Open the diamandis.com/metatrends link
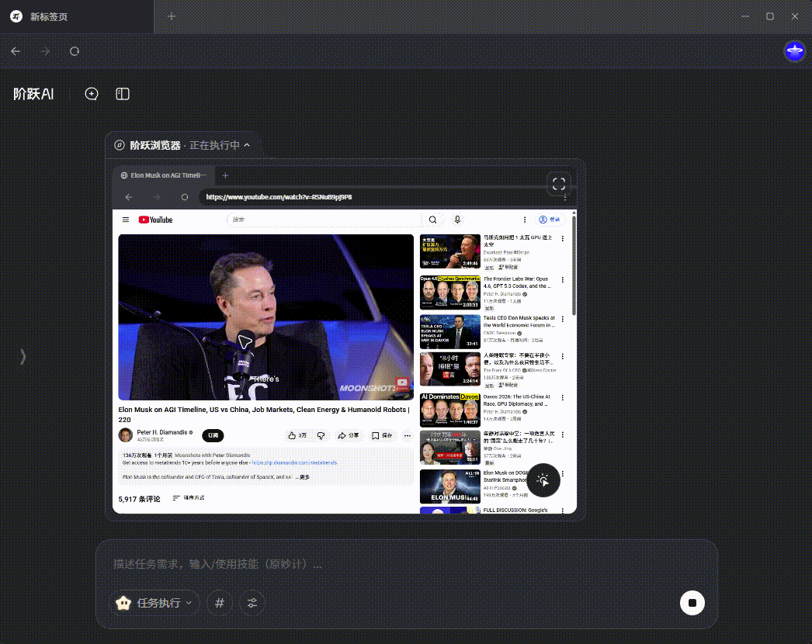 [294, 462]
